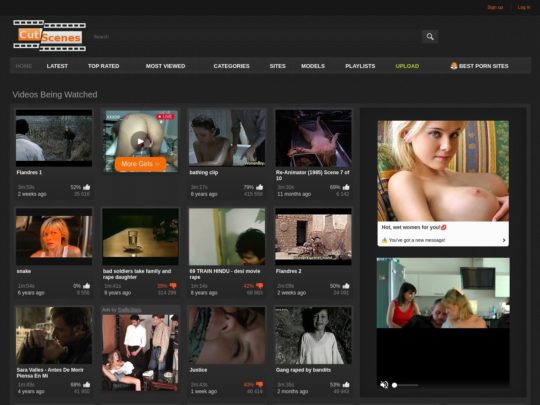Click the search magnifier button
This screenshot has width=540, height=405.
tap(430, 37)
